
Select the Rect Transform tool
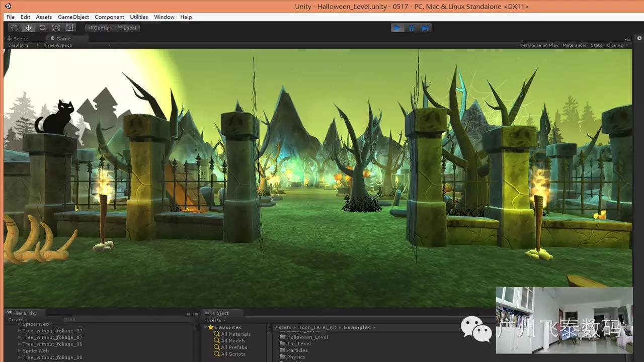pos(70,28)
